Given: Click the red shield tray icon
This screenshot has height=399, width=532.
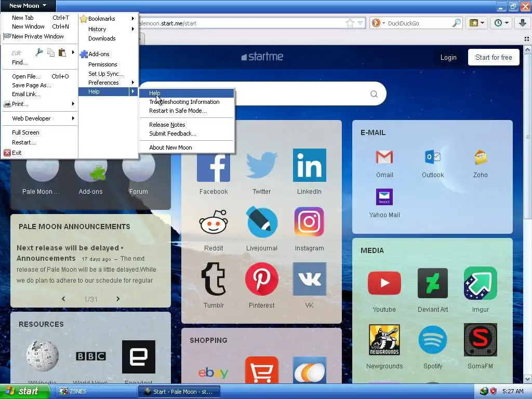Looking at the screenshot, I should click(x=493, y=391).
